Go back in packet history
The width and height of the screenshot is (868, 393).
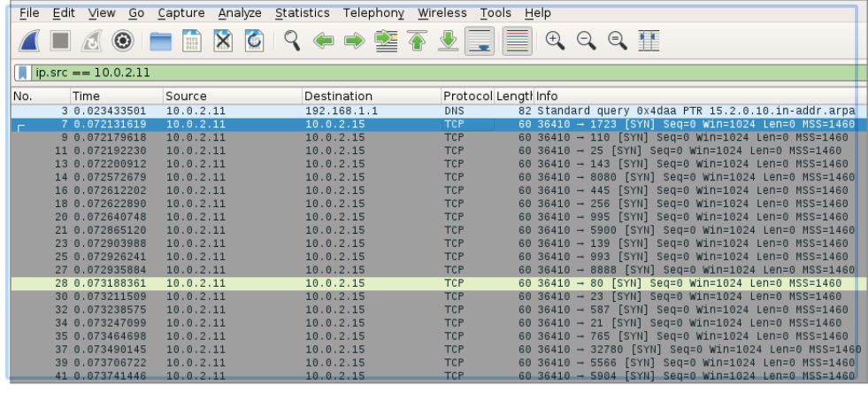[323, 41]
